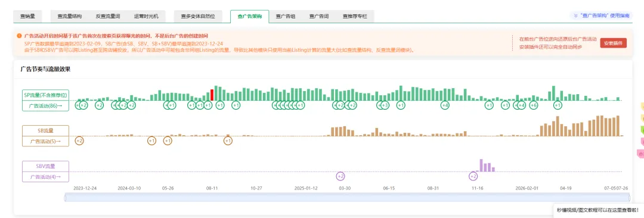
Task: Select the SP流量(不含推荐位) label
Action: point(45,95)
